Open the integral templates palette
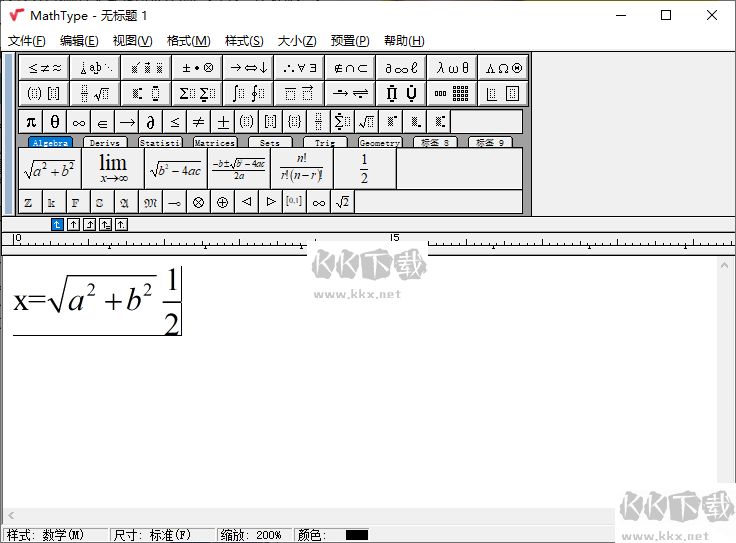Viewport: 736px width, 543px height. coord(249,93)
